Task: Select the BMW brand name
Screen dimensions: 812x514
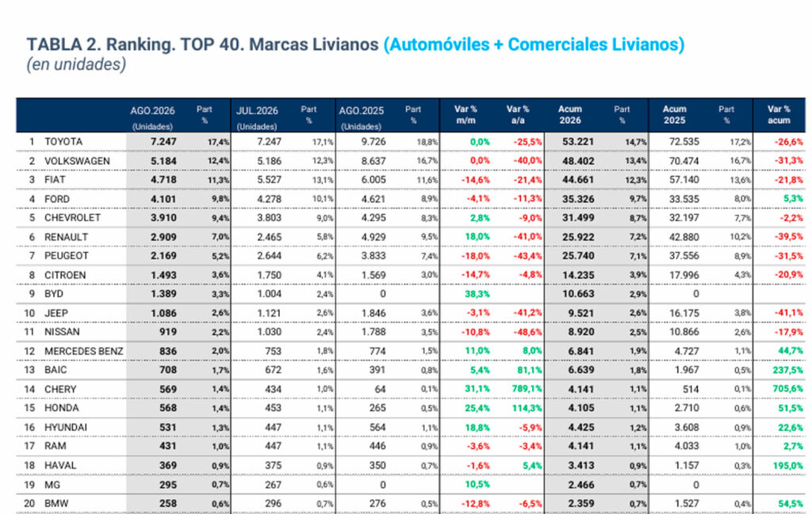Action: pos(56,503)
